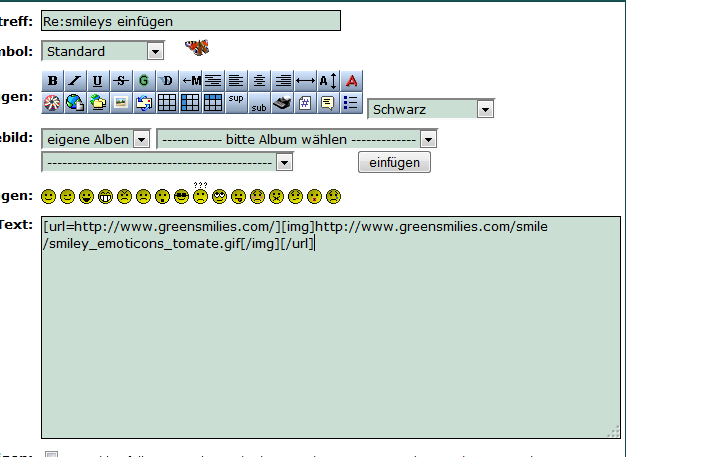The height and width of the screenshot is (457, 705).
Task: Open the Schwarz color dropdown
Action: tap(431, 109)
